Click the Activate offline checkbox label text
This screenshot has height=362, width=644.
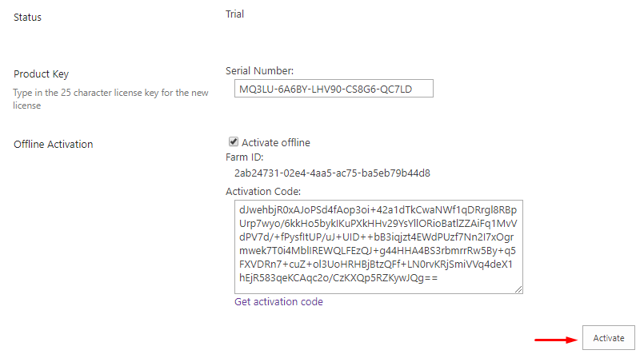tap(275, 142)
